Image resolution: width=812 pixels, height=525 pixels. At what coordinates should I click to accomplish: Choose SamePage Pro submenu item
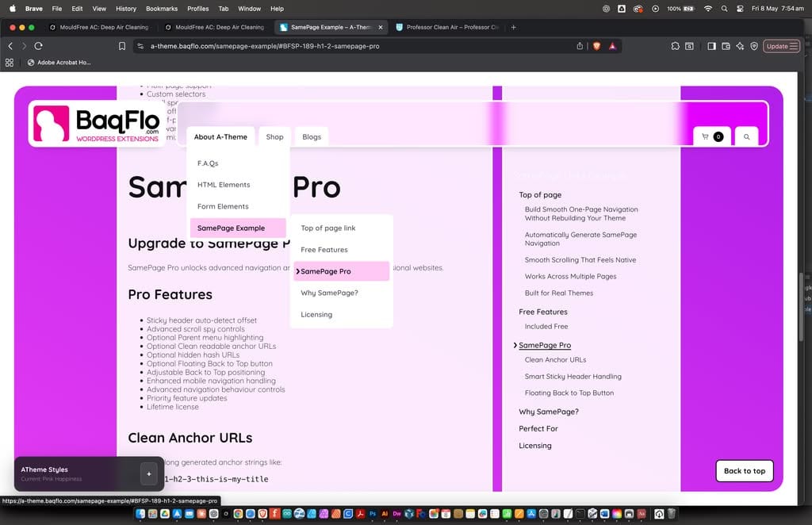341,271
